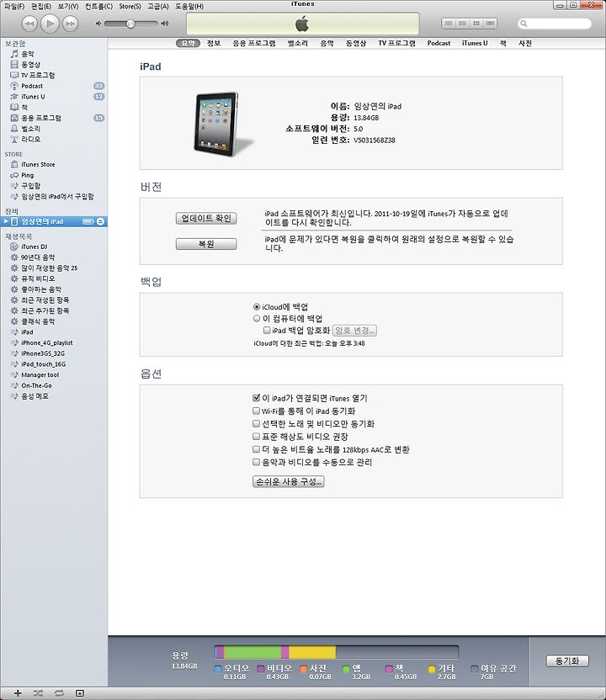Check 128kbps AAC로 변환 option
This screenshot has height=700, width=606.
[257, 449]
